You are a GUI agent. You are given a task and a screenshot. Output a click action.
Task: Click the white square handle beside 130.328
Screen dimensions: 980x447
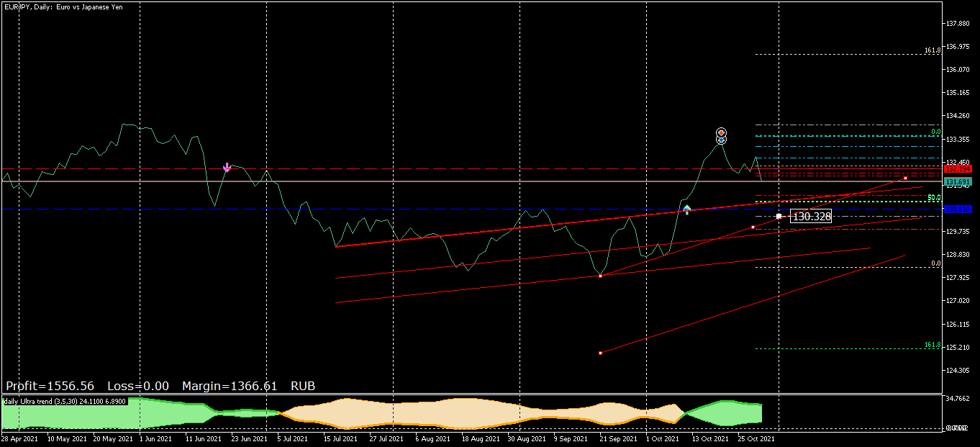point(779,216)
